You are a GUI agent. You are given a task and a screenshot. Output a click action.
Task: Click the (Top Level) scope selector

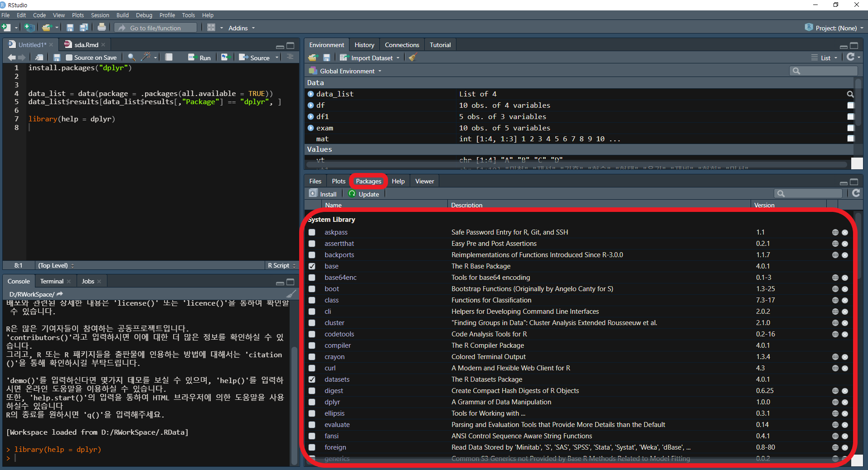tap(56, 265)
